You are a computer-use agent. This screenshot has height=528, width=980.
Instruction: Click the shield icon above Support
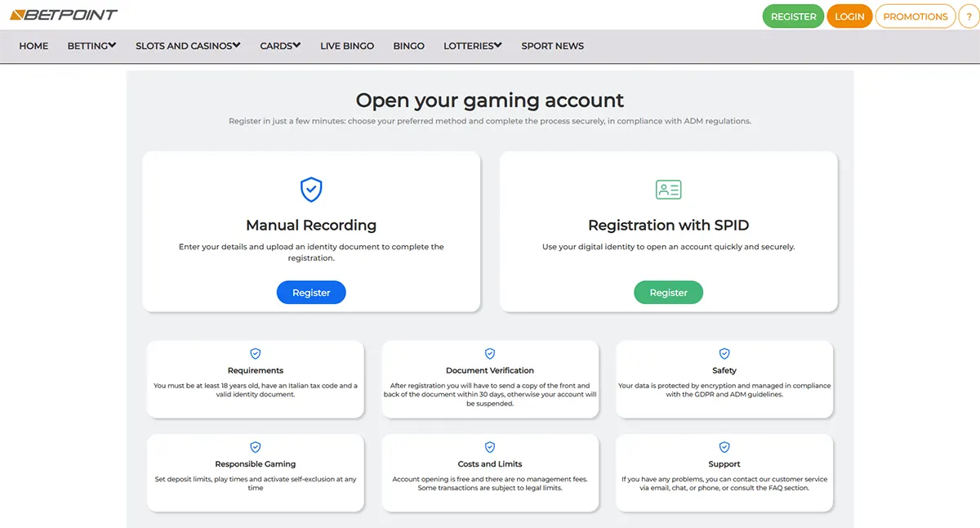tap(724, 447)
